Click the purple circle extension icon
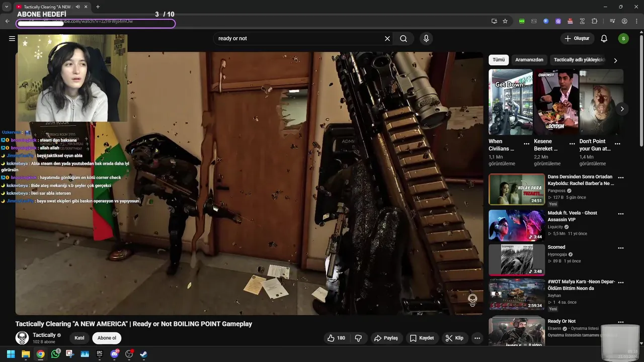The width and height of the screenshot is (644, 362). [558, 21]
